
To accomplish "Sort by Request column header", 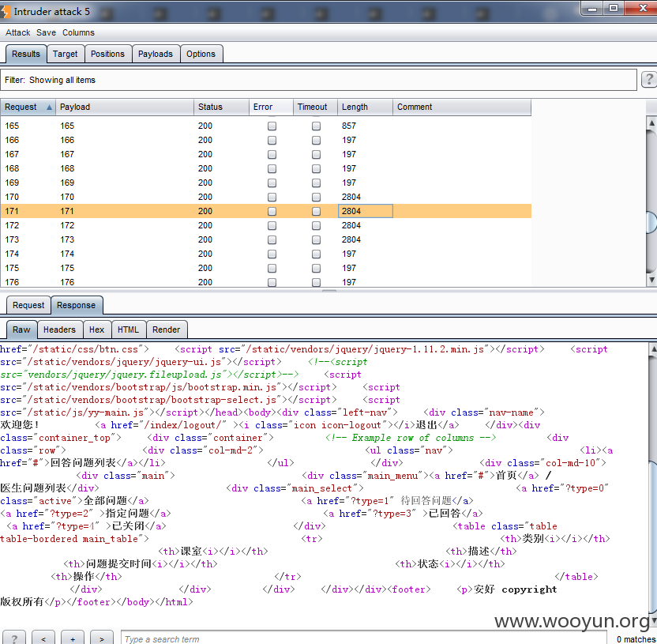I will pos(28,107).
